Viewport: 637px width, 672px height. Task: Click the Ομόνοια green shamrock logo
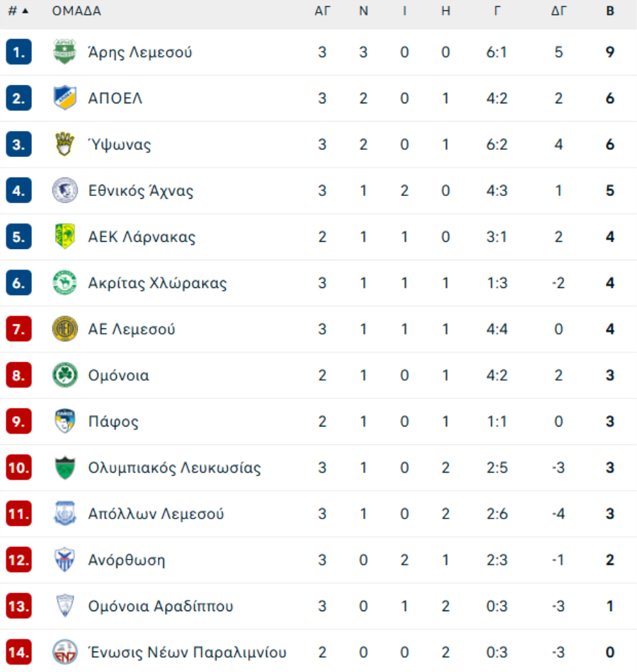point(65,375)
